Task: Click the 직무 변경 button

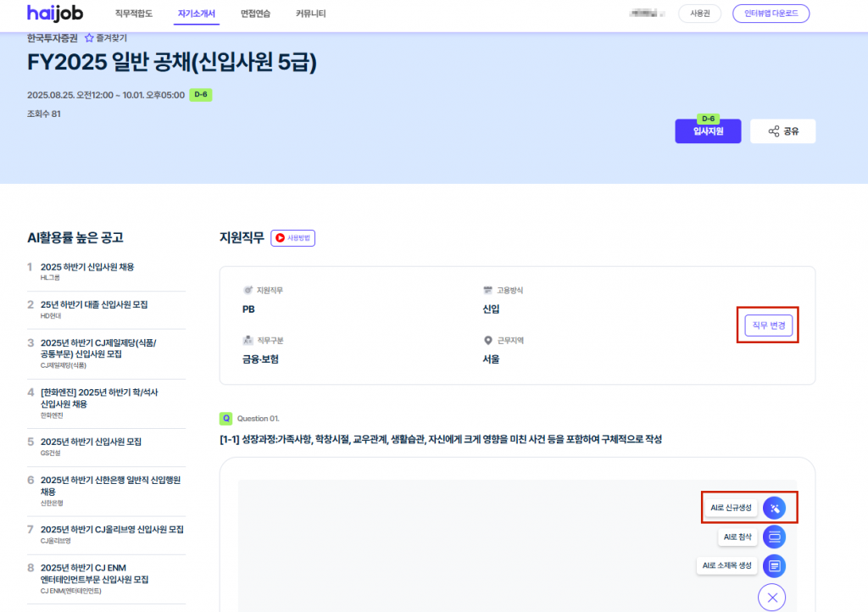Action: (x=768, y=325)
